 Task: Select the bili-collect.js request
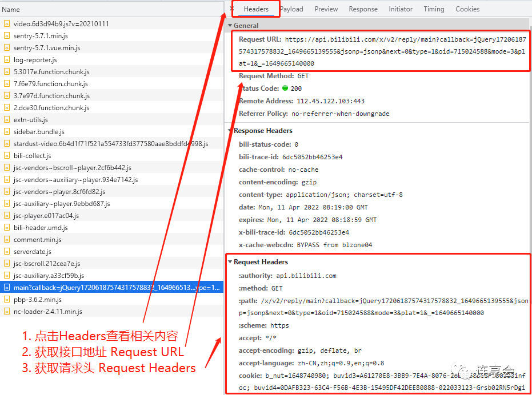pos(112,156)
